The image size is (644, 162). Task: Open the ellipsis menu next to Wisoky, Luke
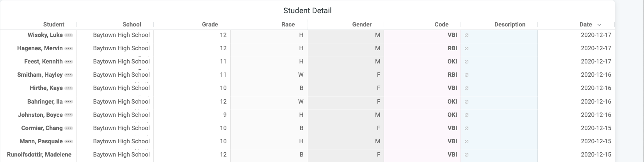[x=69, y=35]
